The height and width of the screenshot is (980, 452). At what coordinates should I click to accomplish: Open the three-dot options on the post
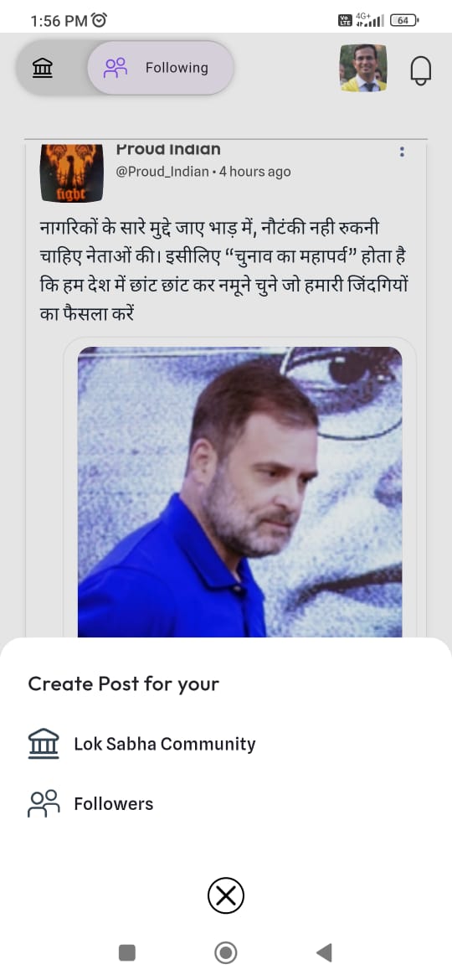click(x=402, y=152)
